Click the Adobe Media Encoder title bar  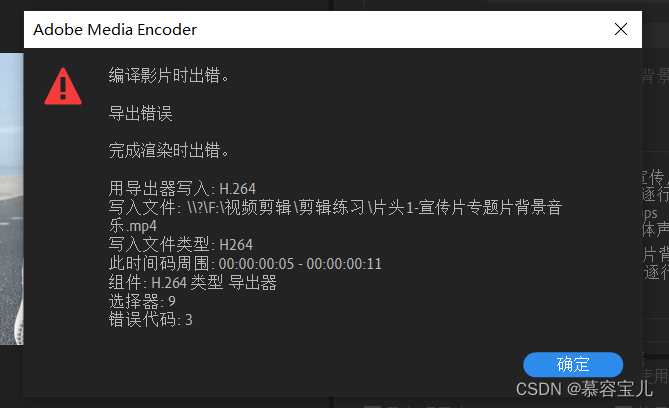(x=333, y=29)
